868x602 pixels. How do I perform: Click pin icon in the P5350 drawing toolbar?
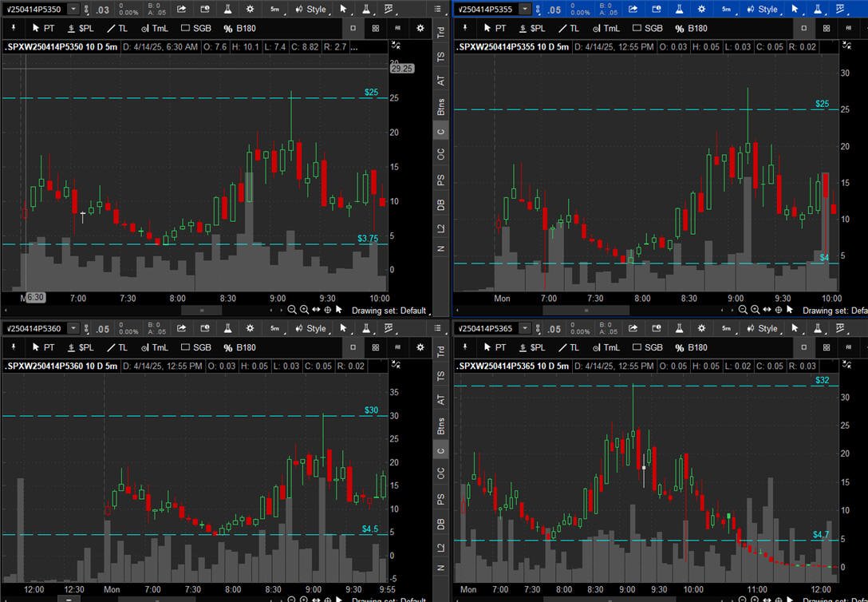(14, 28)
